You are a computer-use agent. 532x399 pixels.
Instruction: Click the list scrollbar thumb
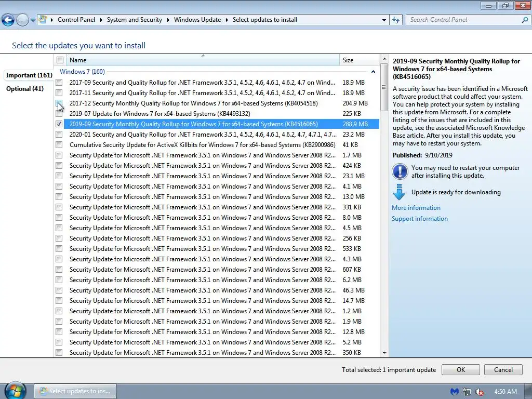tap(384, 87)
